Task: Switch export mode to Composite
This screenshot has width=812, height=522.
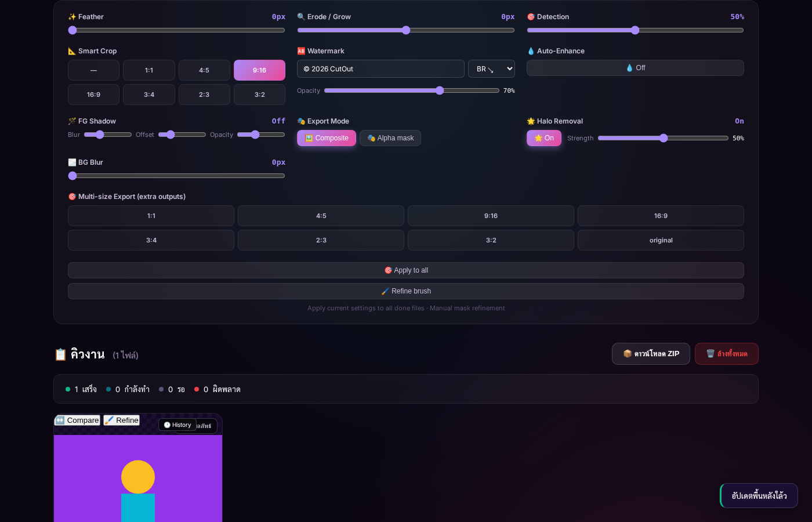Action: click(x=327, y=138)
